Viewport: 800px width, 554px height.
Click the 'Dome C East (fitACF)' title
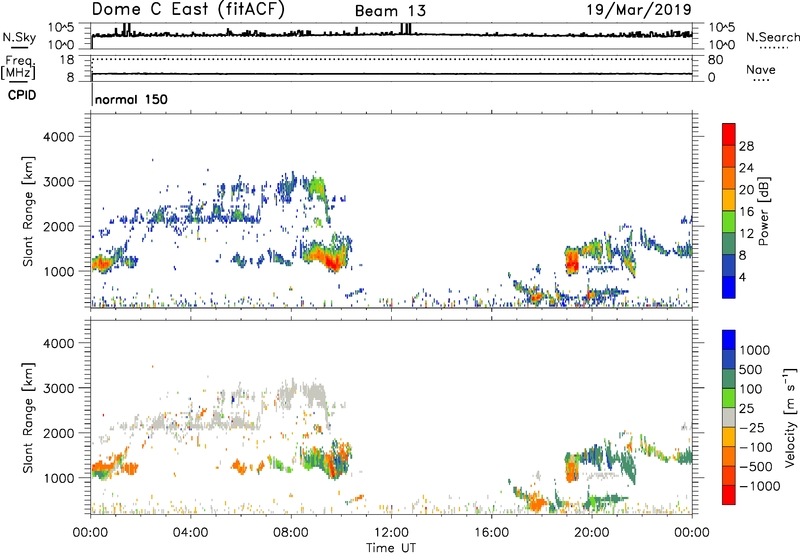tap(188, 10)
